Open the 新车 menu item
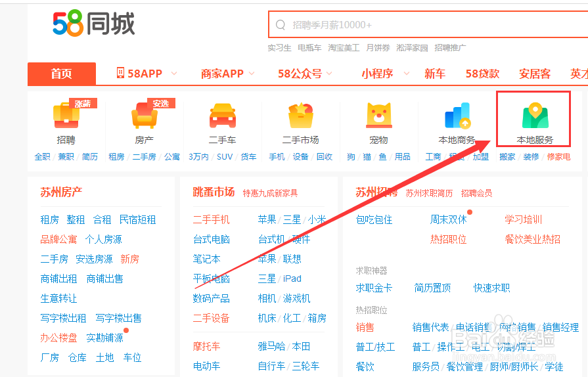This screenshot has width=588, height=377. [x=435, y=74]
